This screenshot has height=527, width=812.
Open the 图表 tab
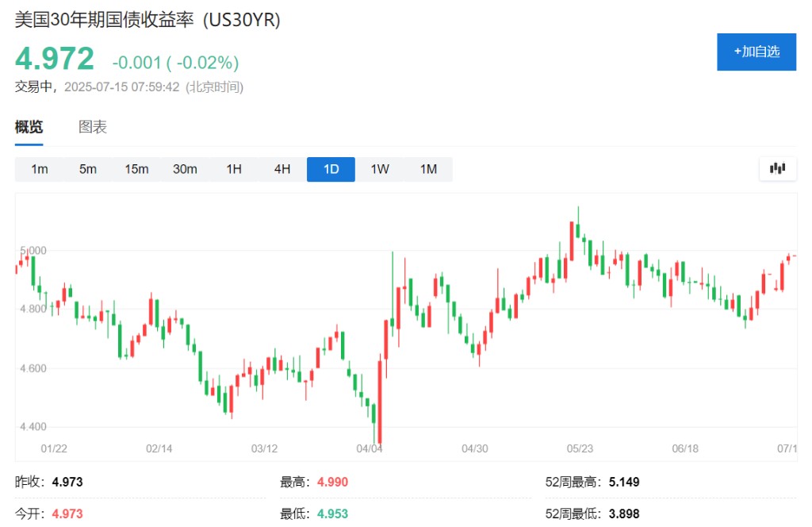click(93, 127)
